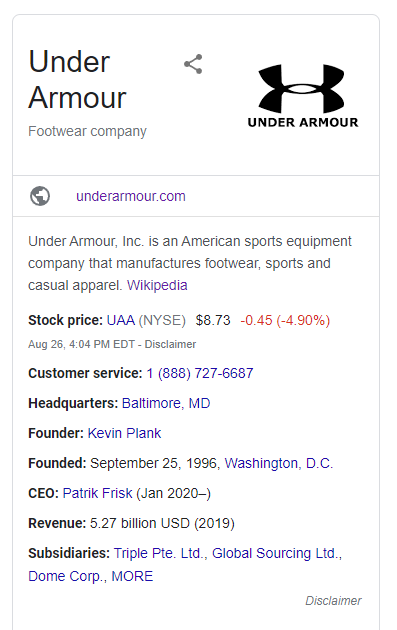Expand MORE subsidiaries

click(132, 576)
